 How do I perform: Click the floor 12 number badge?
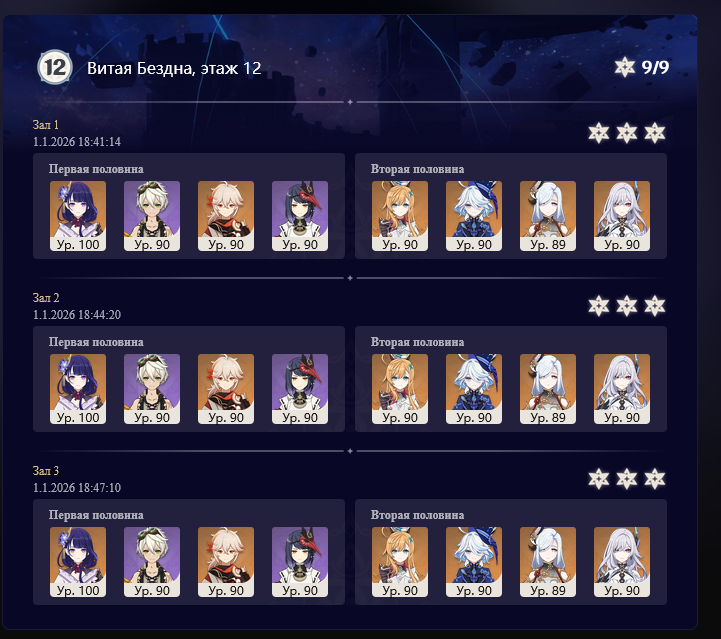(x=55, y=67)
